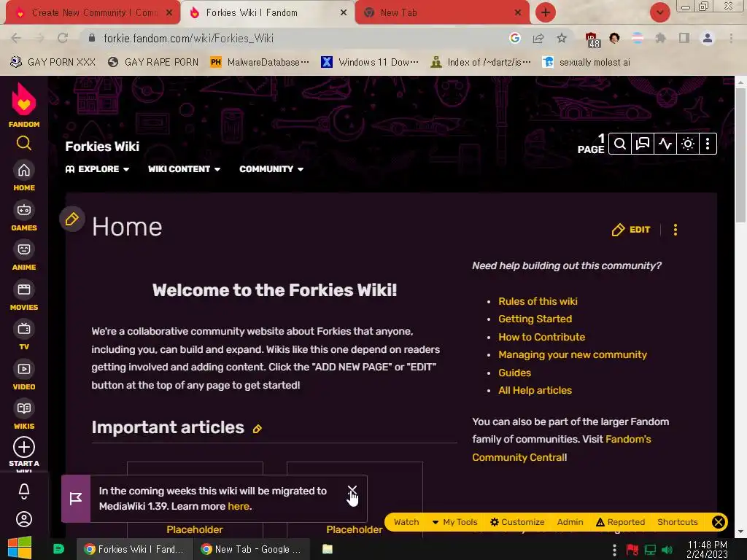Click Start a Wiki plus icon

(24, 447)
